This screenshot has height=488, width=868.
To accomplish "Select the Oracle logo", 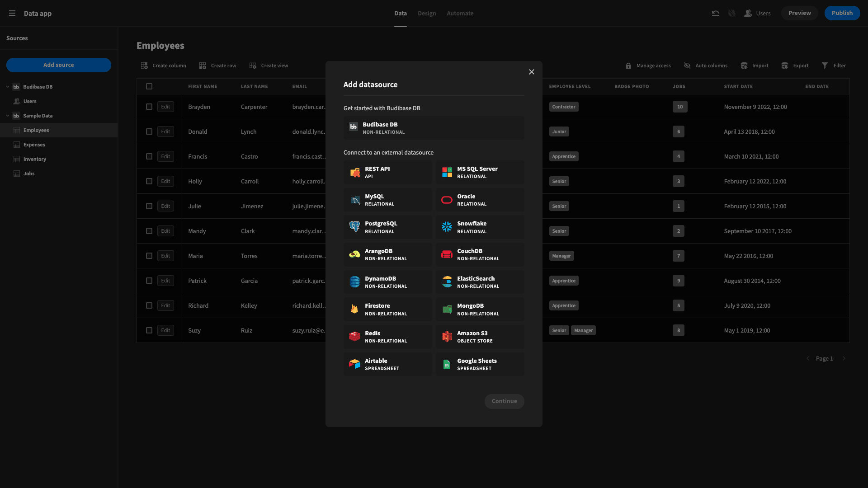I will [x=447, y=200].
